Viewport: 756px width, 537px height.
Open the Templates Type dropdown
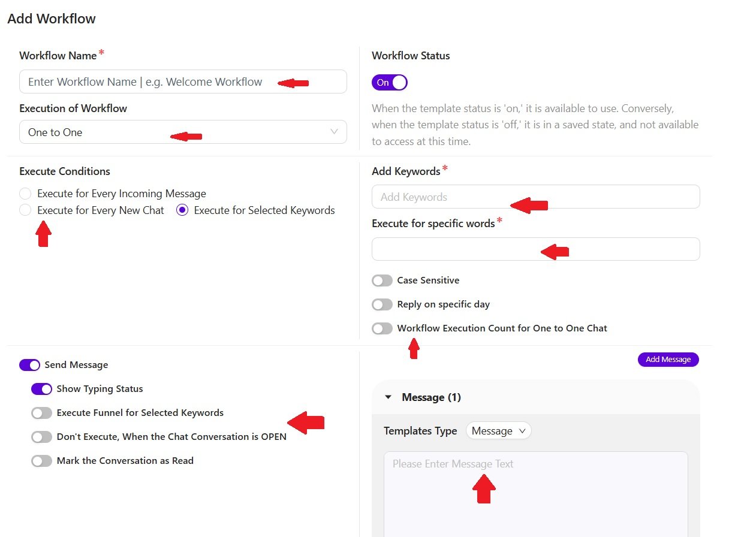coord(498,430)
